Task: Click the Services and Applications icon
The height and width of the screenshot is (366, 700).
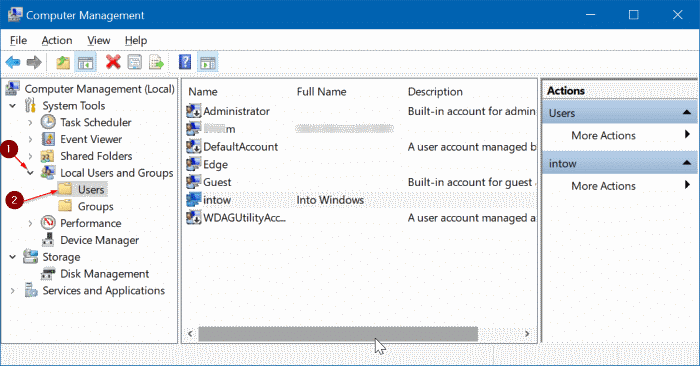Action: pyautogui.click(x=30, y=290)
